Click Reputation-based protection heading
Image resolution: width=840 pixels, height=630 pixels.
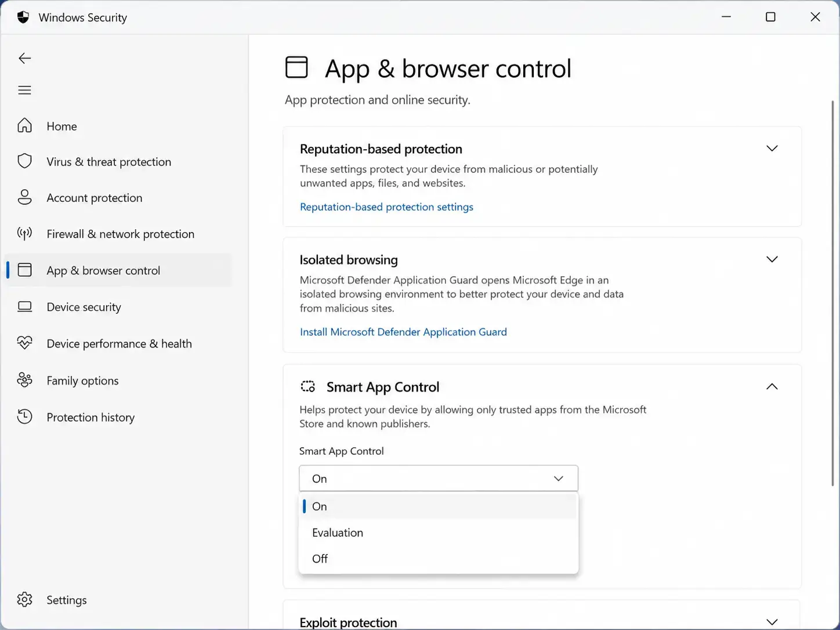point(381,149)
